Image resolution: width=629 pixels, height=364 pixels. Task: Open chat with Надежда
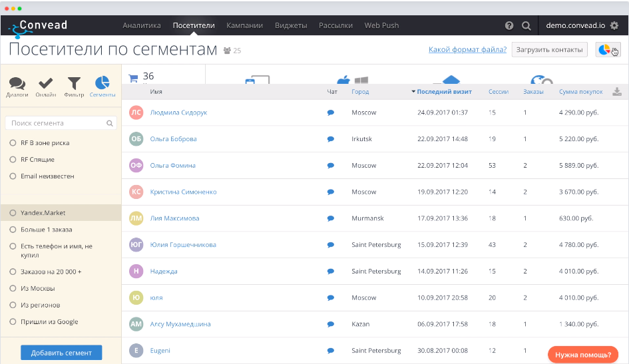[331, 272]
